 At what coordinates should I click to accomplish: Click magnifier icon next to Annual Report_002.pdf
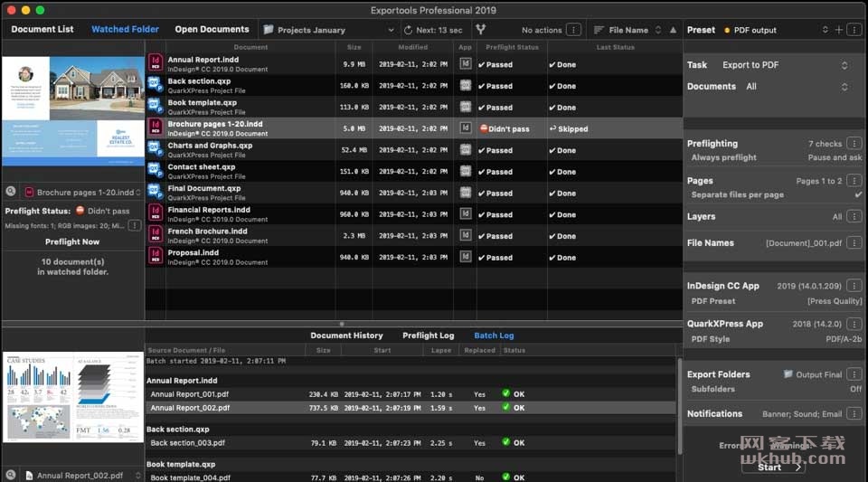[x=11, y=475]
